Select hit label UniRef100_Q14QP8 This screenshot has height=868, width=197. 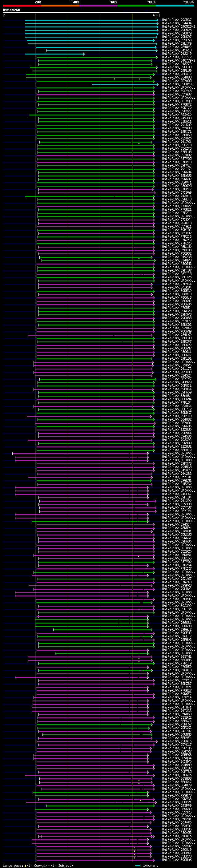(x=177, y=260)
